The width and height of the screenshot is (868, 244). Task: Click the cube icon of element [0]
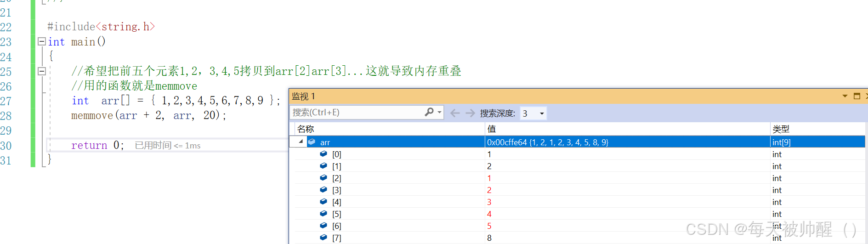(x=323, y=154)
